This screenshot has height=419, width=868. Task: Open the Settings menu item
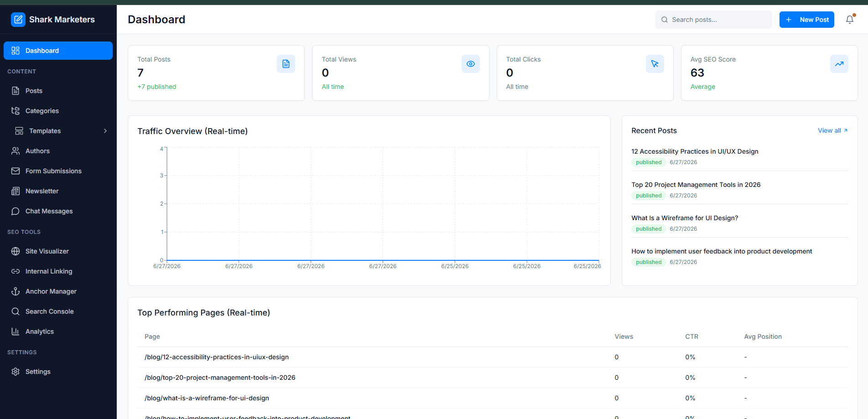58,372
